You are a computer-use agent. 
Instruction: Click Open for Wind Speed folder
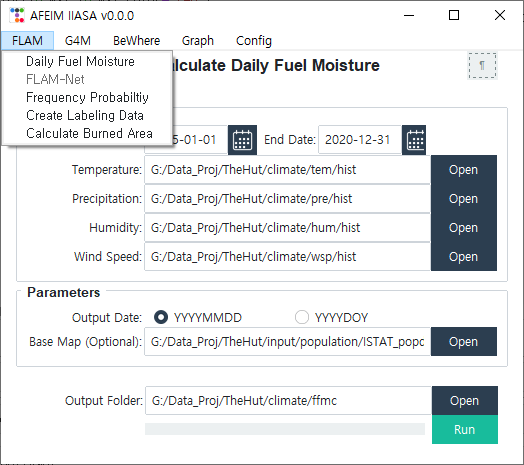click(464, 257)
